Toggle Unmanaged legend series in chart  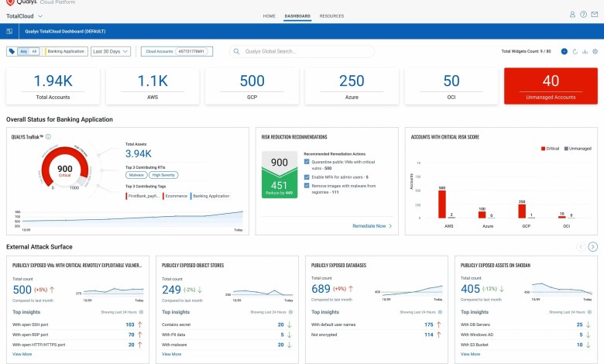point(578,148)
